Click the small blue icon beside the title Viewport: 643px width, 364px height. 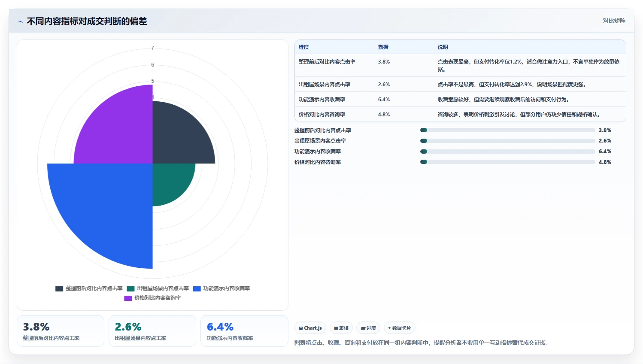[x=20, y=21]
